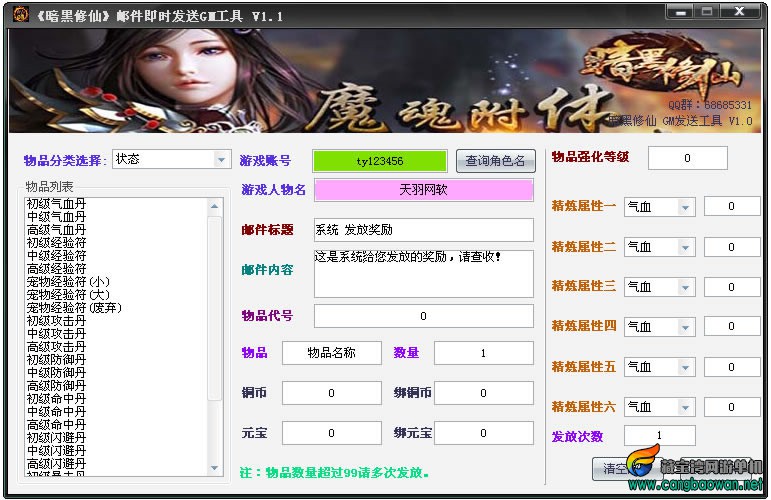Select 高级经验符 in the item list
The width and height of the screenshot is (771, 500).
pyautogui.click(x=57, y=269)
